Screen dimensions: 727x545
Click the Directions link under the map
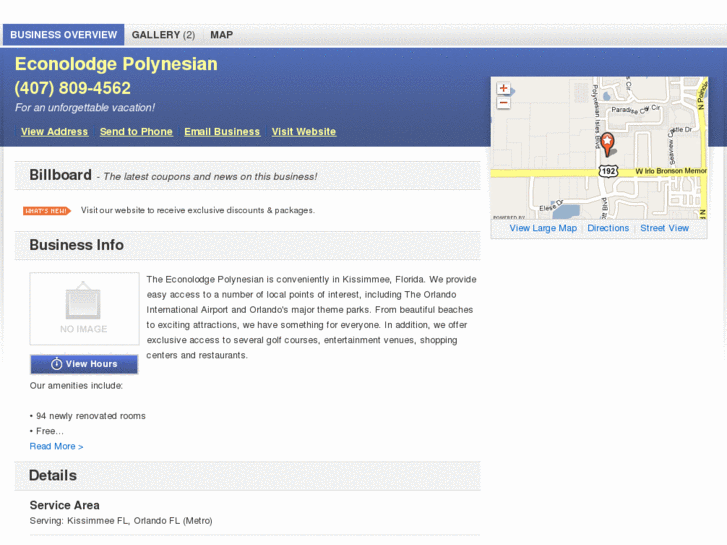tap(608, 228)
